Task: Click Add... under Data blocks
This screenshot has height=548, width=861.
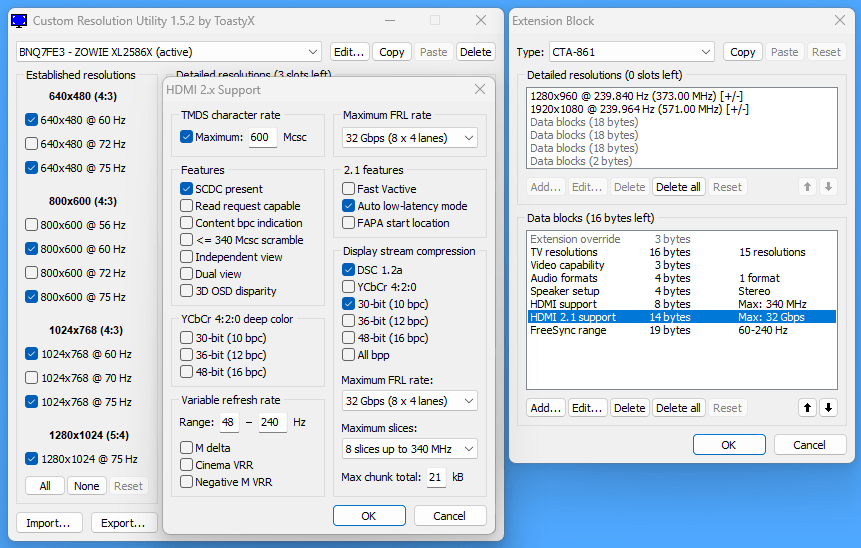Action: pyautogui.click(x=545, y=408)
